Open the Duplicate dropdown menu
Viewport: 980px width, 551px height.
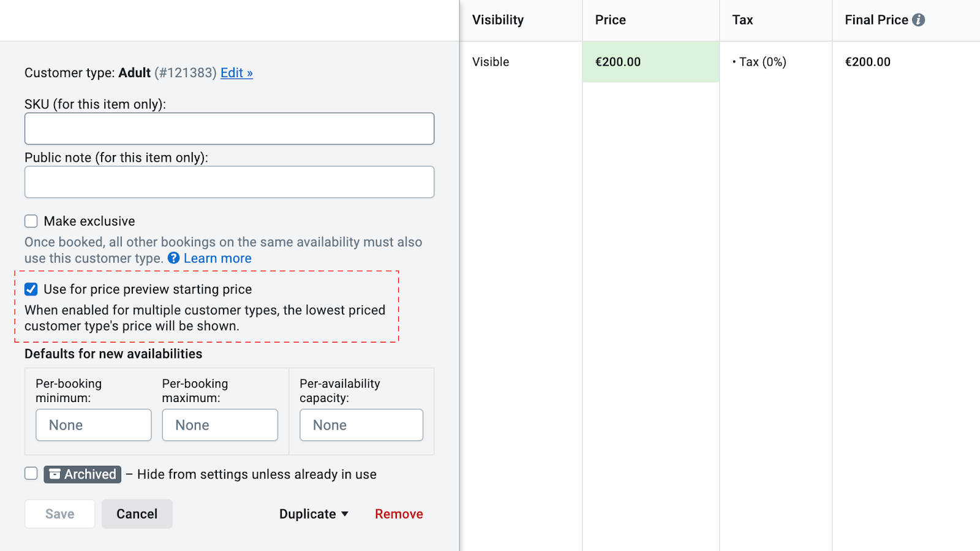pos(314,514)
